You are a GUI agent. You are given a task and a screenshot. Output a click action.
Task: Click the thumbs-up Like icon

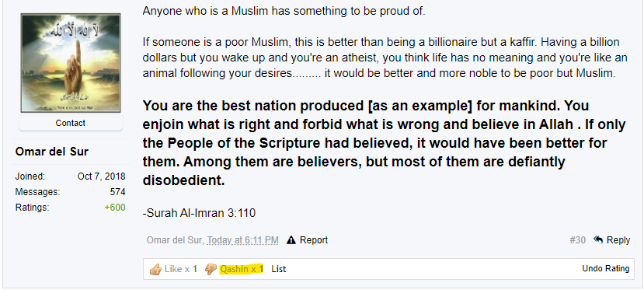[x=155, y=270]
